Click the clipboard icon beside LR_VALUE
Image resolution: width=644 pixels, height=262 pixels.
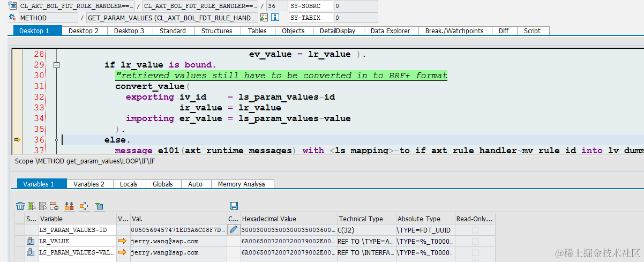tap(31, 241)
